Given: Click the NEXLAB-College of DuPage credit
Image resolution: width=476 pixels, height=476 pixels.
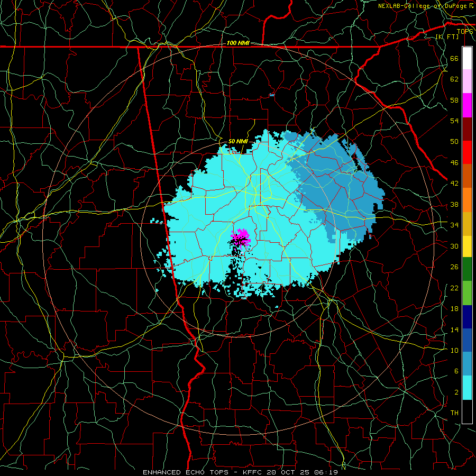Looking at the screenshot, I should point(426,6).
